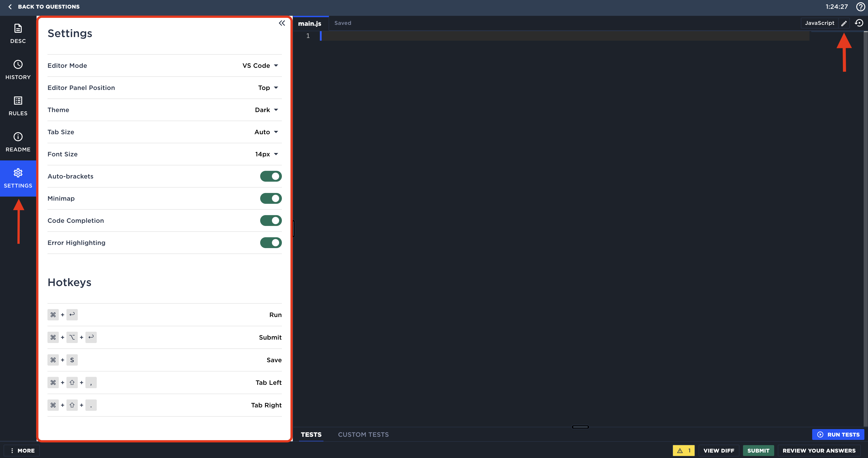Viewport: 868px width, 458px height.
Task: Click the green SUBMIT button
Action: pos(758,450)
